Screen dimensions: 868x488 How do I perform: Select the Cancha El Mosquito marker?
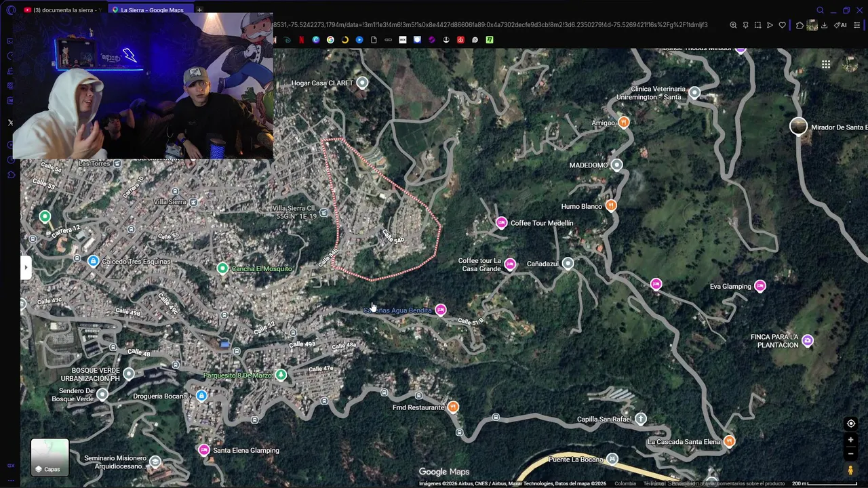point(222,268)
